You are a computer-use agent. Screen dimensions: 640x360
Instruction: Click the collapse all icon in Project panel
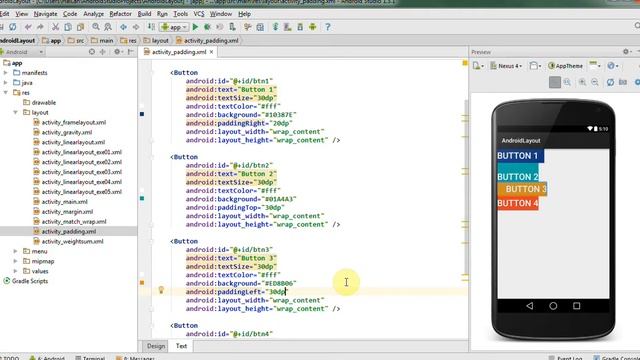coord(103,52)
